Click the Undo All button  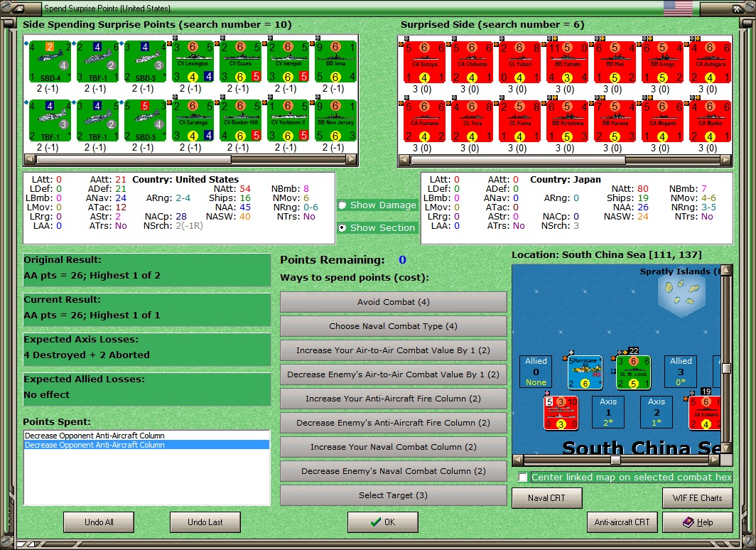pos(99,522)
